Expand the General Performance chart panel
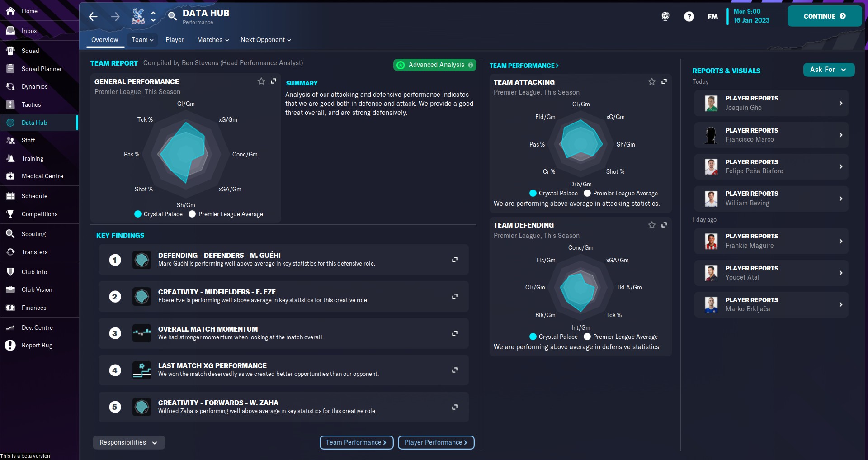This screenshot has height=460, width=868. [274, 81]
